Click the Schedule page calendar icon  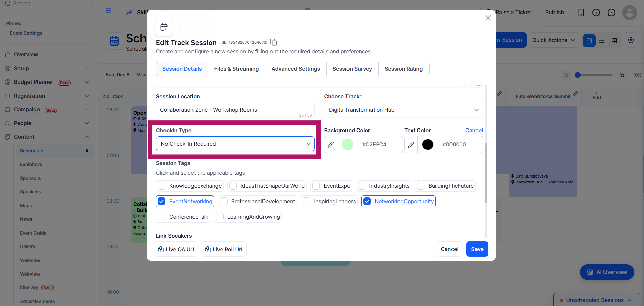tap(114, 41)
